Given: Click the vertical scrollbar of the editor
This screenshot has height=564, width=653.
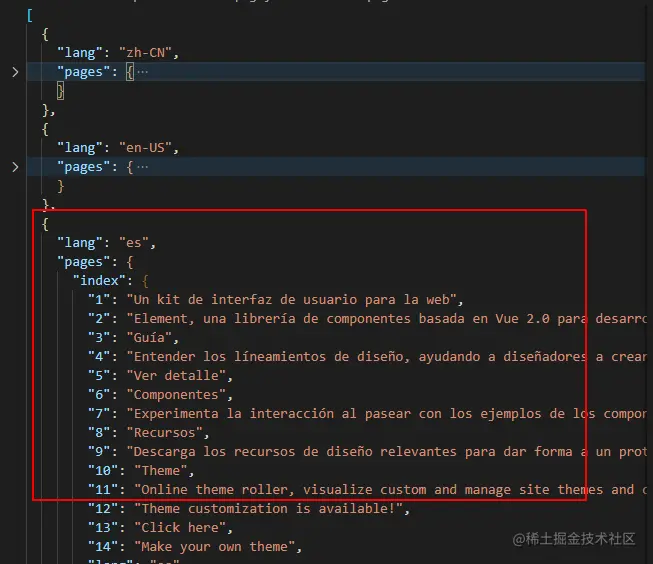Looking at the screenshot, I should click(649, 283).
